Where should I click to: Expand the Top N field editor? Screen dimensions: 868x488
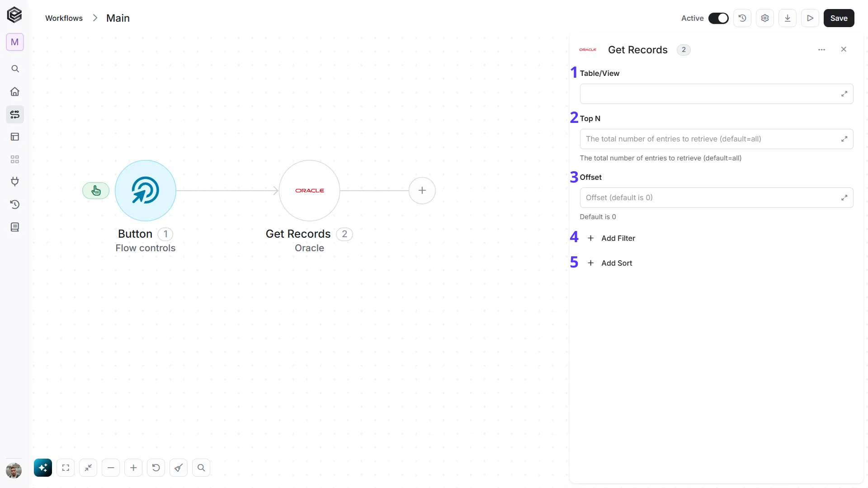(x=844, y=139)
